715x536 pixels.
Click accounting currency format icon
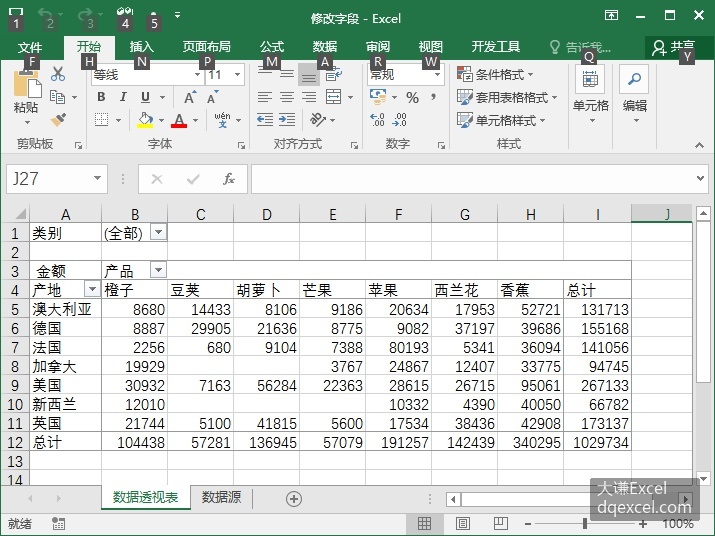pos(378,97)
